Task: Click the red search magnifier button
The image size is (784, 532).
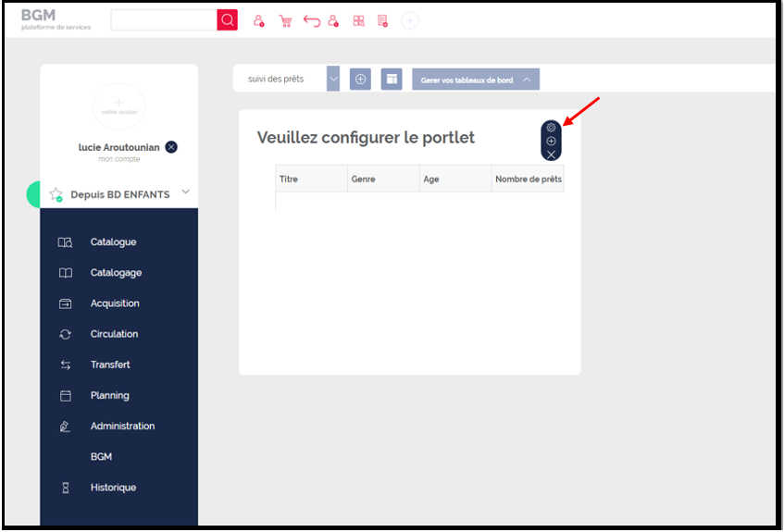Action: (x=227, y=20)
